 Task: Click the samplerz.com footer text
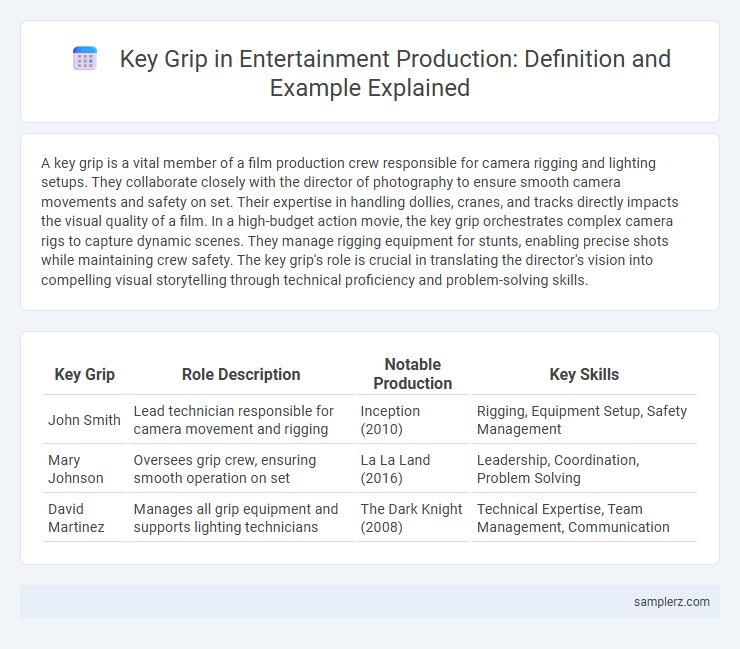point(672,602)
